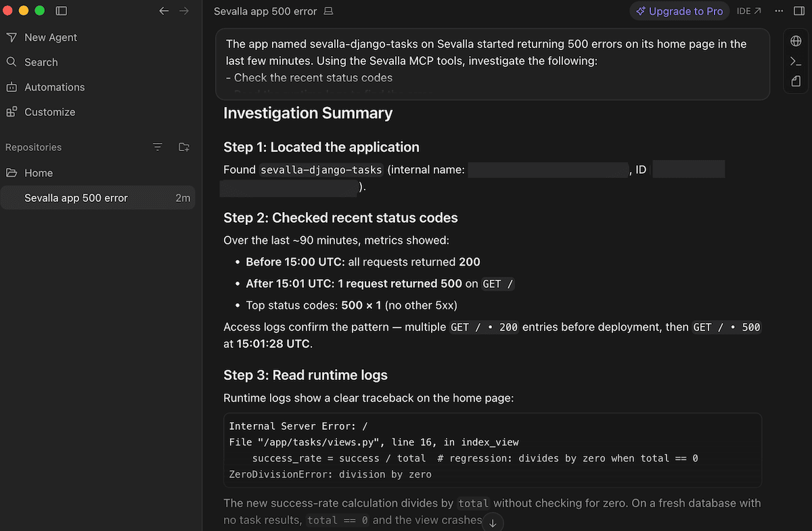Click the Home folder icon
The width and height of the screenshot is (812, 531).
12,173
